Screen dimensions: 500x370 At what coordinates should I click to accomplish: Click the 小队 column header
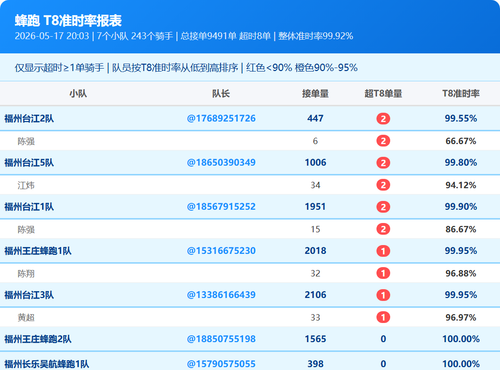tap(78, 94)
